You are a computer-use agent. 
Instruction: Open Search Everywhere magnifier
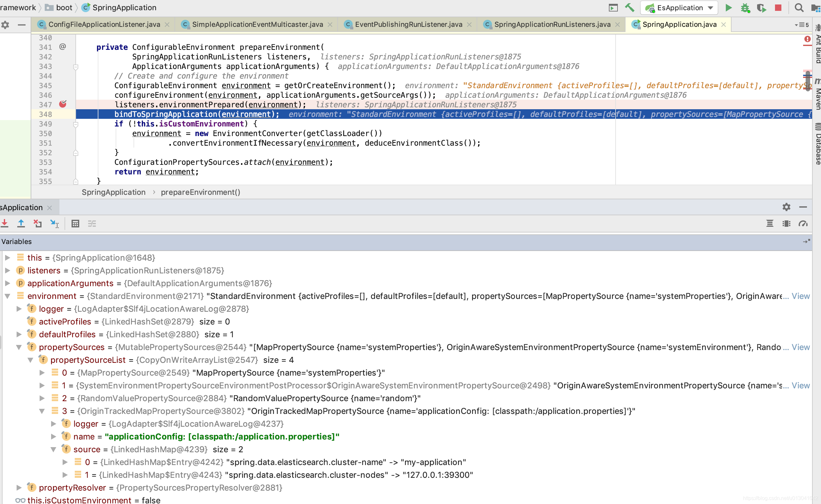[x=799, y=8]
